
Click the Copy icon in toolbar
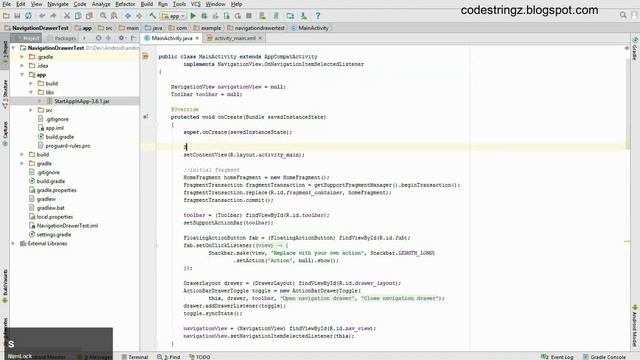(x=78, y=16)
